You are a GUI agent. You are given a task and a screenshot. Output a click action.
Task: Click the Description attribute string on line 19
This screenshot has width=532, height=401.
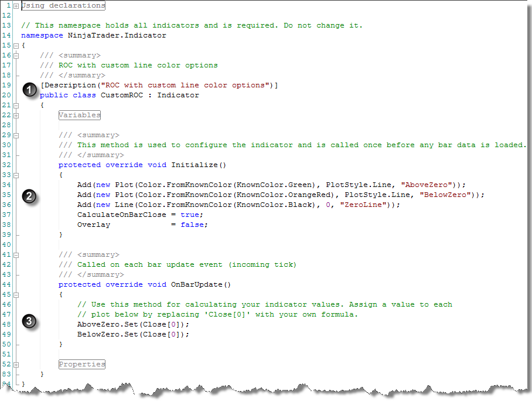tap(185, 85)
